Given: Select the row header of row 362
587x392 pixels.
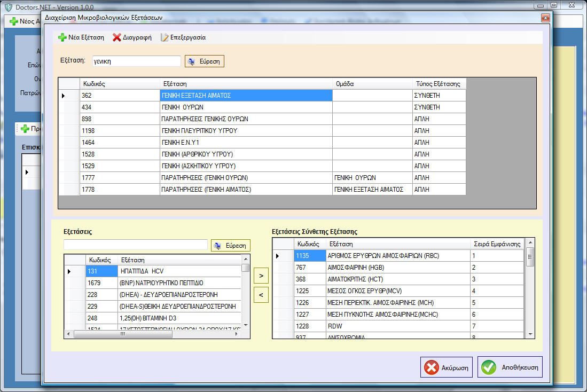Looking at the screenshot, I should coord(69,96).
